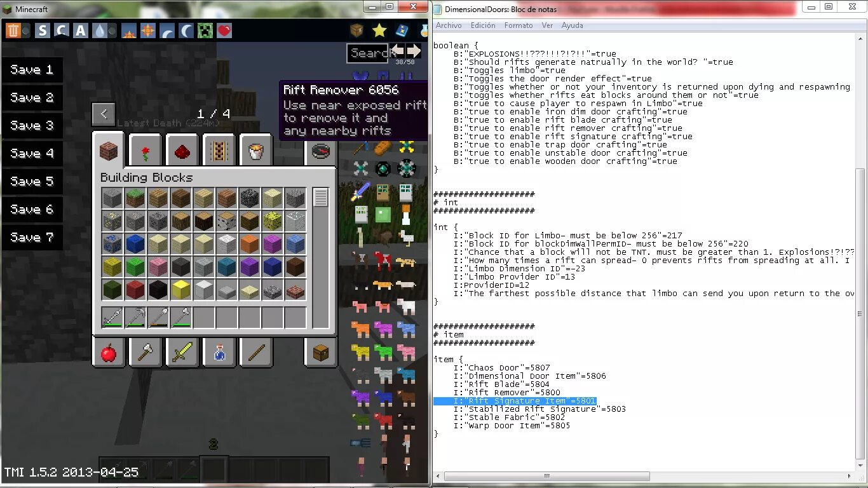The height and width of the screenshot is (488, 868).
Task: Load Save 6 slot
Action: click(32, 210)
